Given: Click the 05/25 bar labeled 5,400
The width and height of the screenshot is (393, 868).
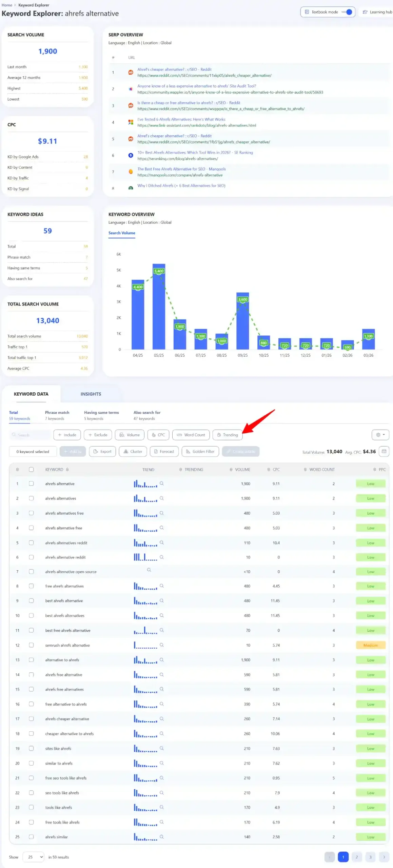Looking at the screenshot, I should 159,307.
